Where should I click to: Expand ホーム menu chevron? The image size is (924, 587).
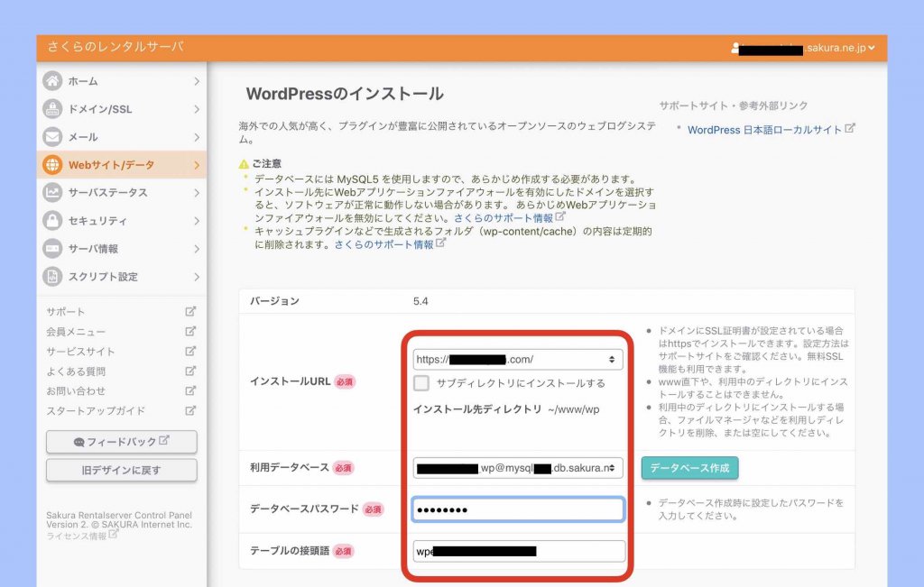pyautogui.click(x=197, y=81)
